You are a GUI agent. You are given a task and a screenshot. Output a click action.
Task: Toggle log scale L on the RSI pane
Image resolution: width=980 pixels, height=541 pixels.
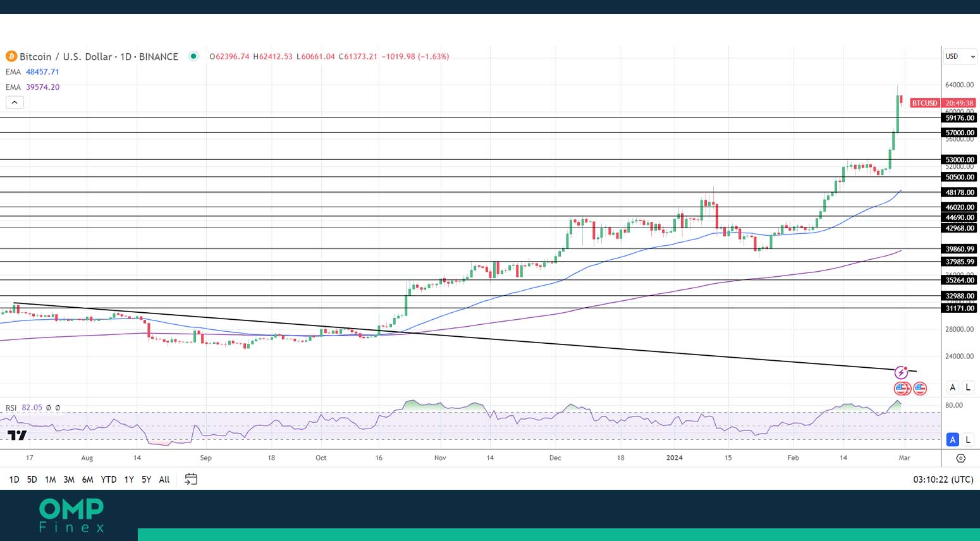(967, 439)
